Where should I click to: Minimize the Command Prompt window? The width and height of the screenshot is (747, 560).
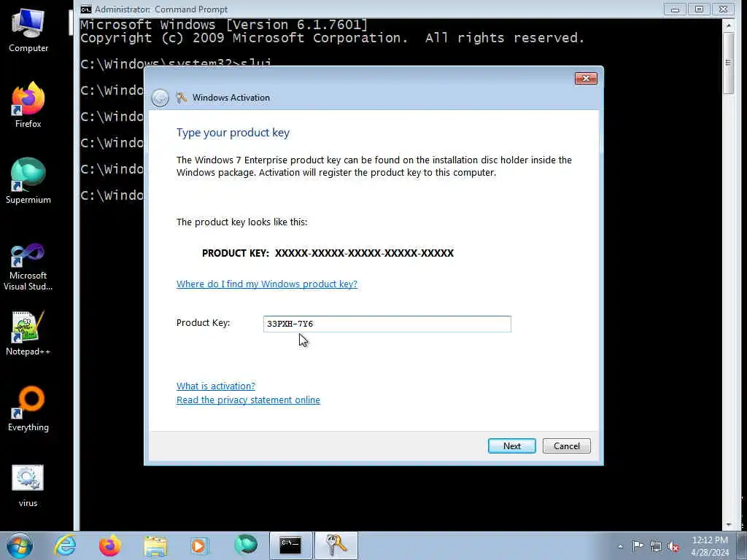[x=675, y=9]
